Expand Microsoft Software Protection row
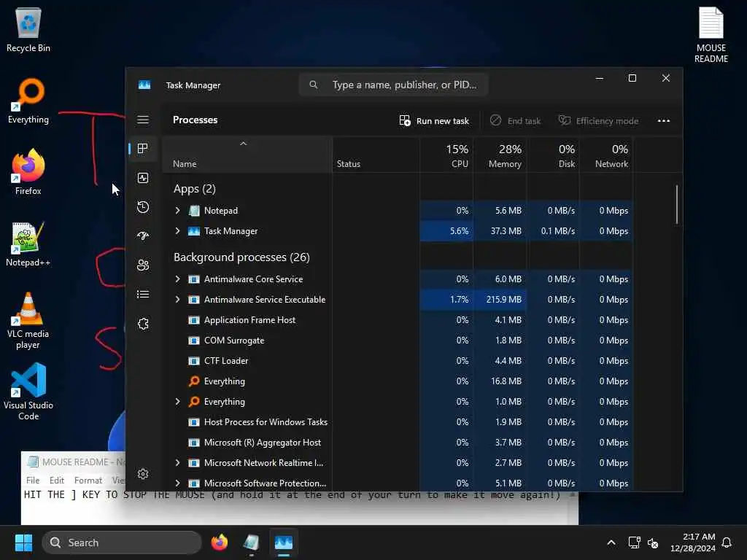The height and width of the screenshot is (560, 747). tap(178, 483)
